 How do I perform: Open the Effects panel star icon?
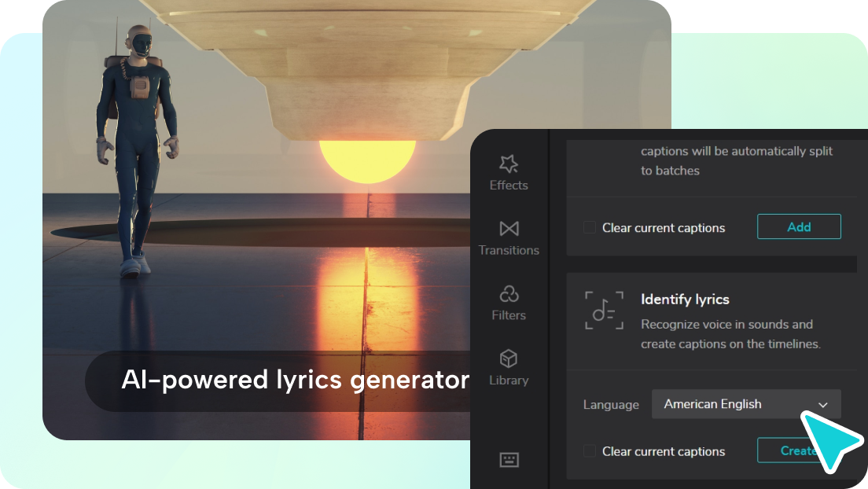(x=509, y=164)
